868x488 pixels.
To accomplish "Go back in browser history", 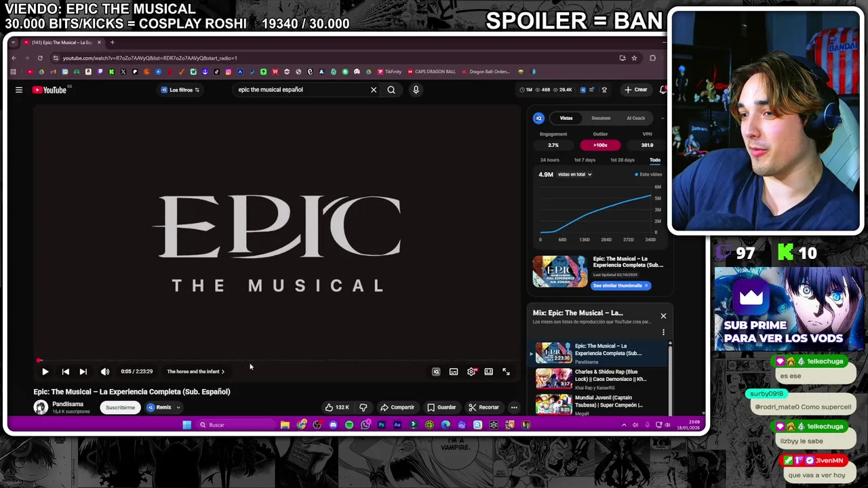I will (x=14, y=58).
